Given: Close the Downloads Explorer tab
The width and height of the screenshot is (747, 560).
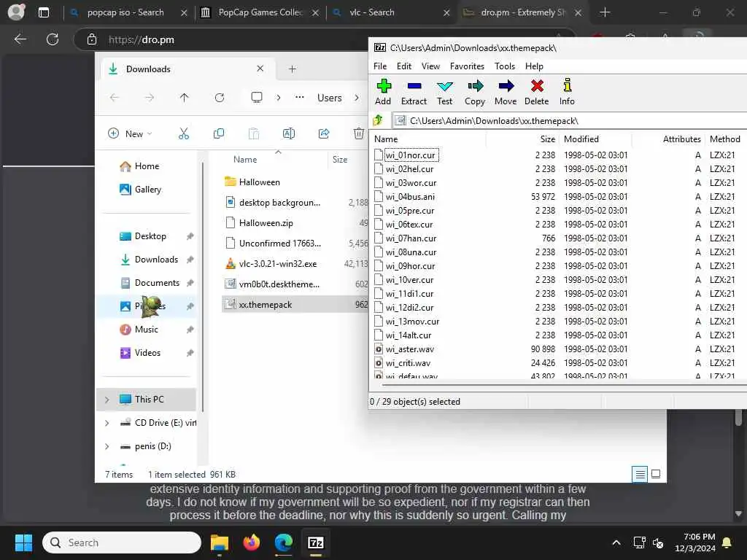Looking at the screenshot, I should click(260, 69).
